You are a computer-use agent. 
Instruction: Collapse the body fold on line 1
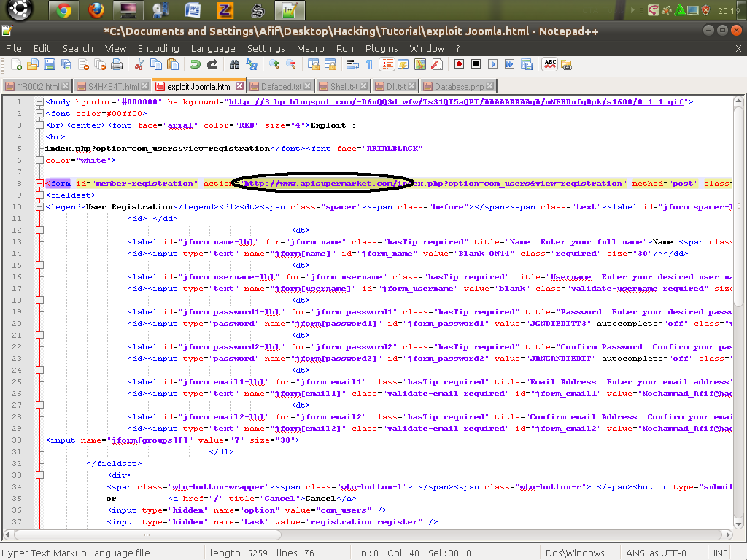pos(39,102)
